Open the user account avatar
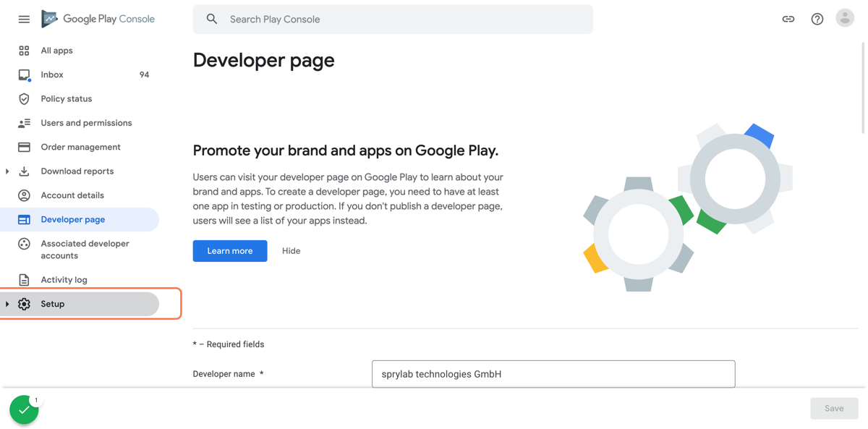The width and height of the screenshot is (868, 429). 845,18
